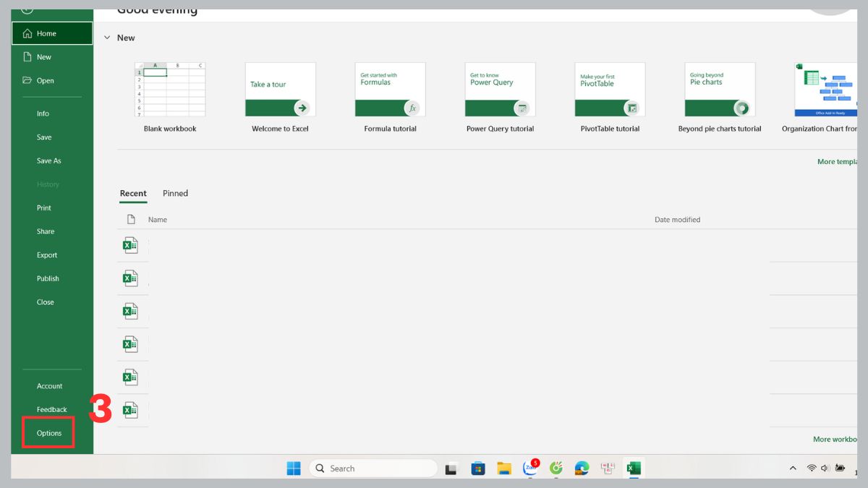Click the file type icon column header
The width and height of the screenshot is (868, 488).
click(131, 219)
